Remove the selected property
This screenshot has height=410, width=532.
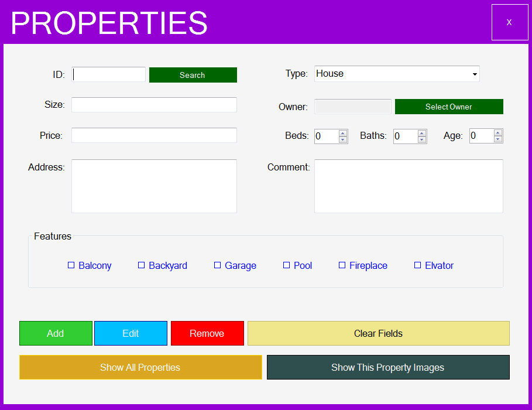[207, 333]
